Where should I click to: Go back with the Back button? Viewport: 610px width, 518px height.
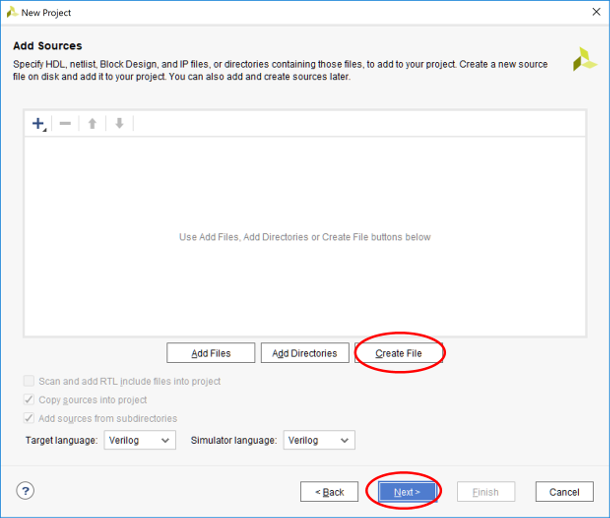[x=329, y=492]
